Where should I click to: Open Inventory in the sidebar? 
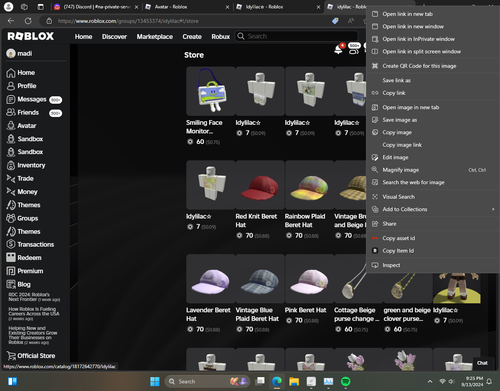(26, 165)
